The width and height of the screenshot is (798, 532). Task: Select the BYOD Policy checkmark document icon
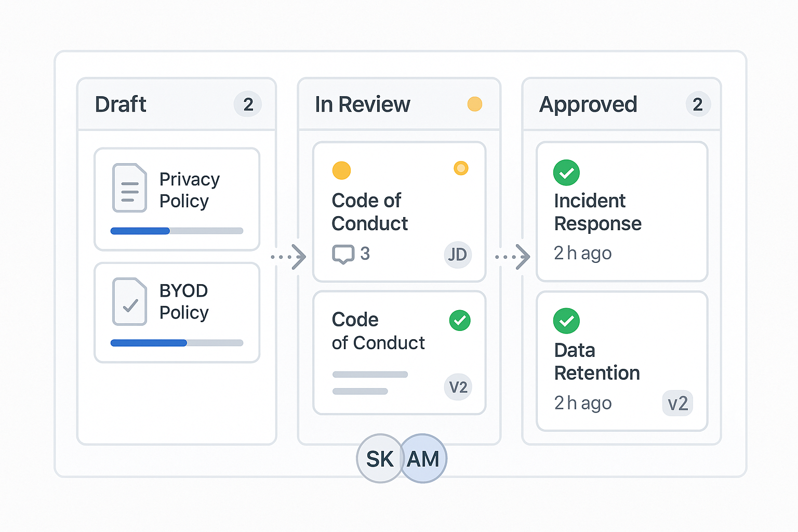(x=129, y=301)
